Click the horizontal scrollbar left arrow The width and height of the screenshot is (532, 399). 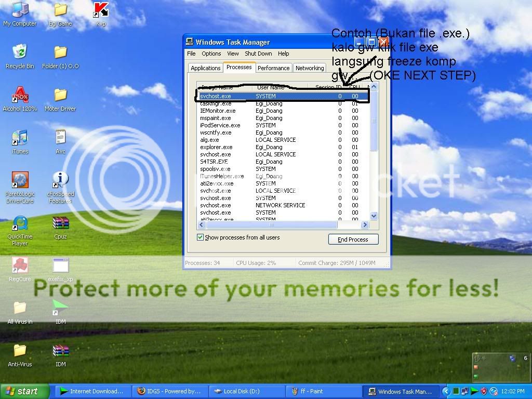click(202, 224)
